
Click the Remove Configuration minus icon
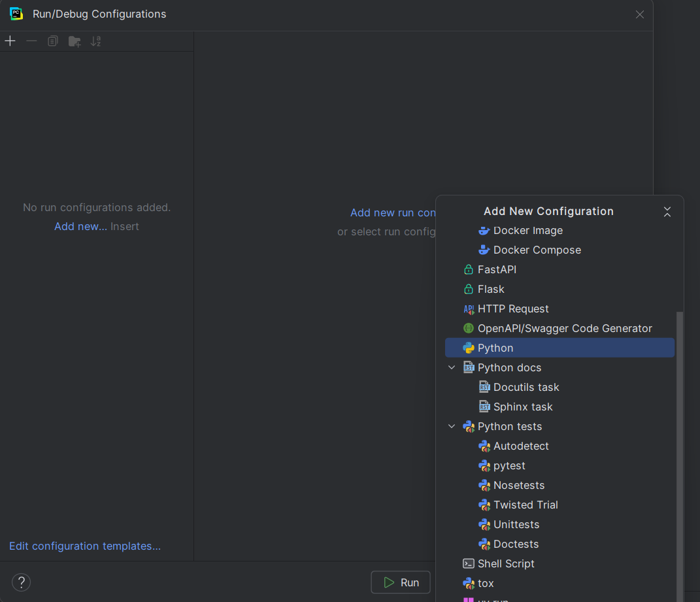click(x=31, y=41)
